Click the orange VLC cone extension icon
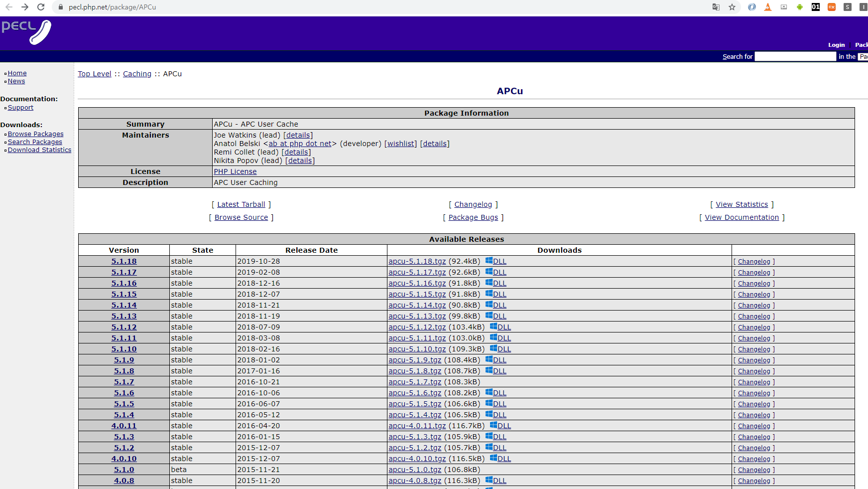 pos(768,7)
